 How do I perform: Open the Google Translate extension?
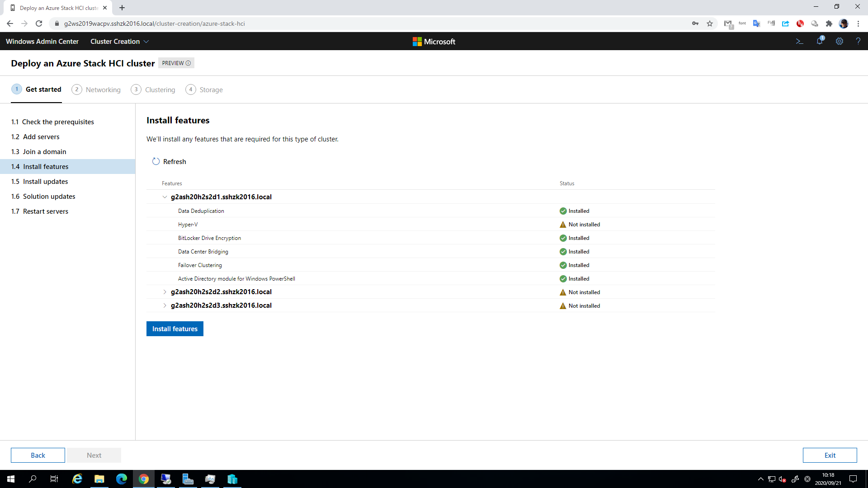[x=756, y=23]
